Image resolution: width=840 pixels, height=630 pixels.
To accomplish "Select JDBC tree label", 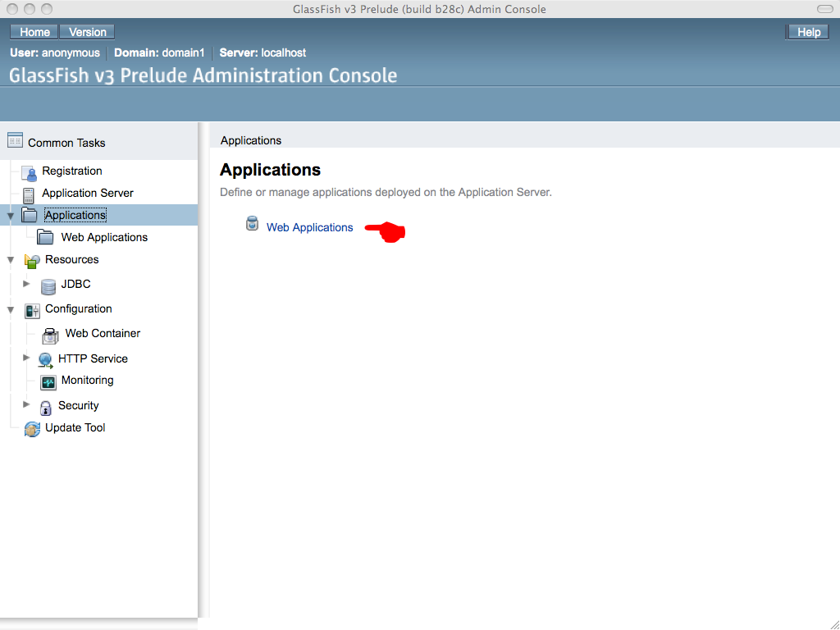I will tap(75, 284).
